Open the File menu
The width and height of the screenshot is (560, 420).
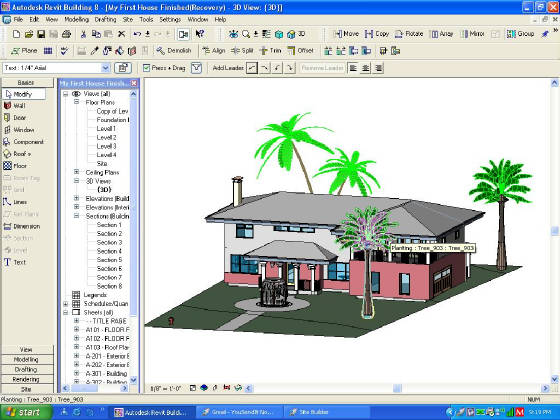[18, 19]
